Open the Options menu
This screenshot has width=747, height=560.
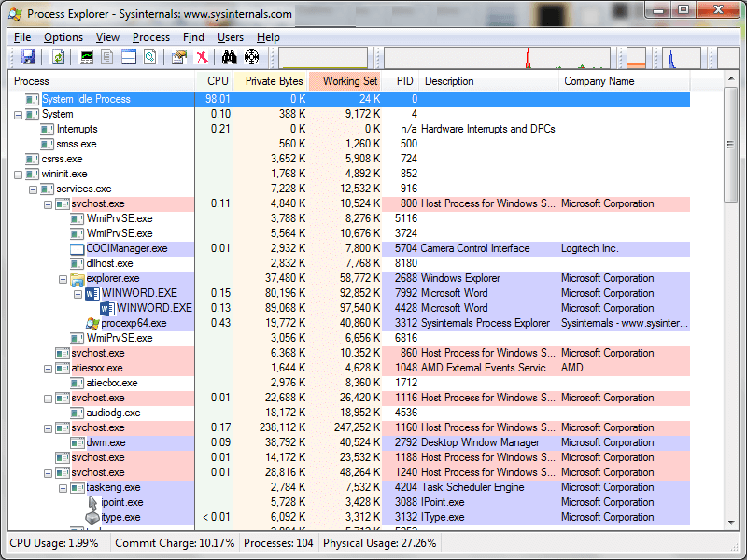63,37
